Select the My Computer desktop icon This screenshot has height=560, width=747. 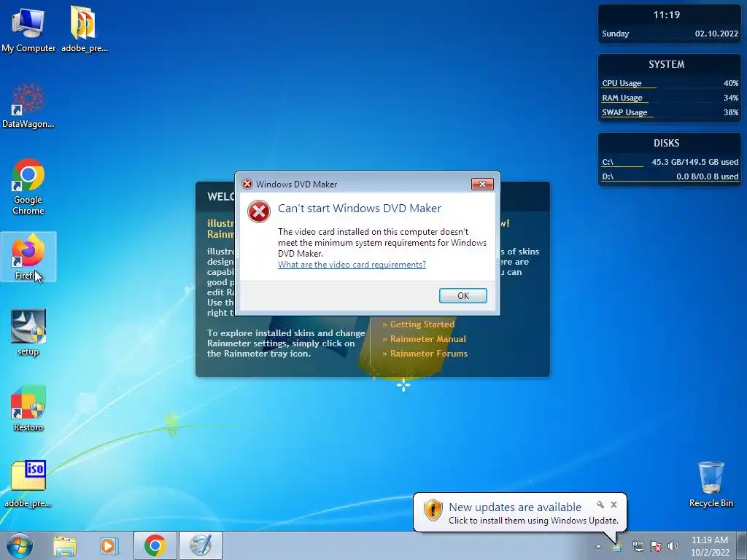click(x=28, y=31)
